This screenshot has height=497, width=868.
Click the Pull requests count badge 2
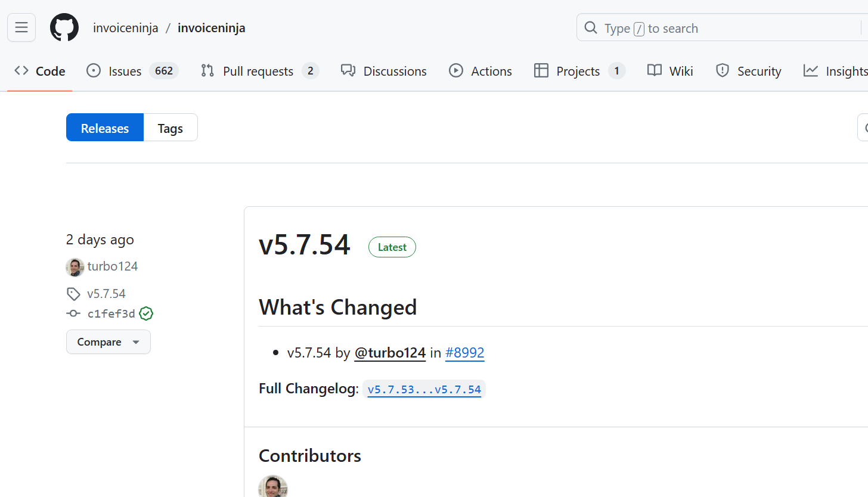click(310, 71)
